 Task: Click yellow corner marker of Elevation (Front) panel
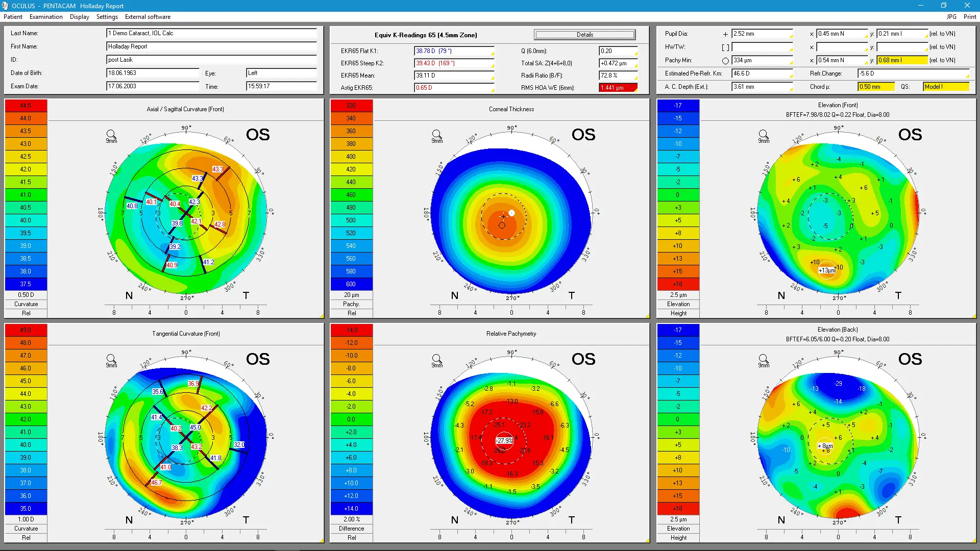[974, 316]
